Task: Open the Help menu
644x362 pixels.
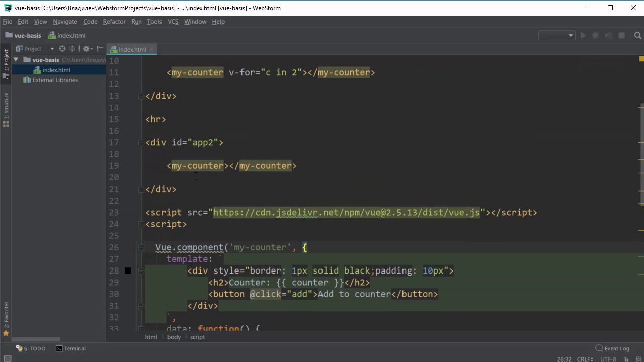Action: 218,22
